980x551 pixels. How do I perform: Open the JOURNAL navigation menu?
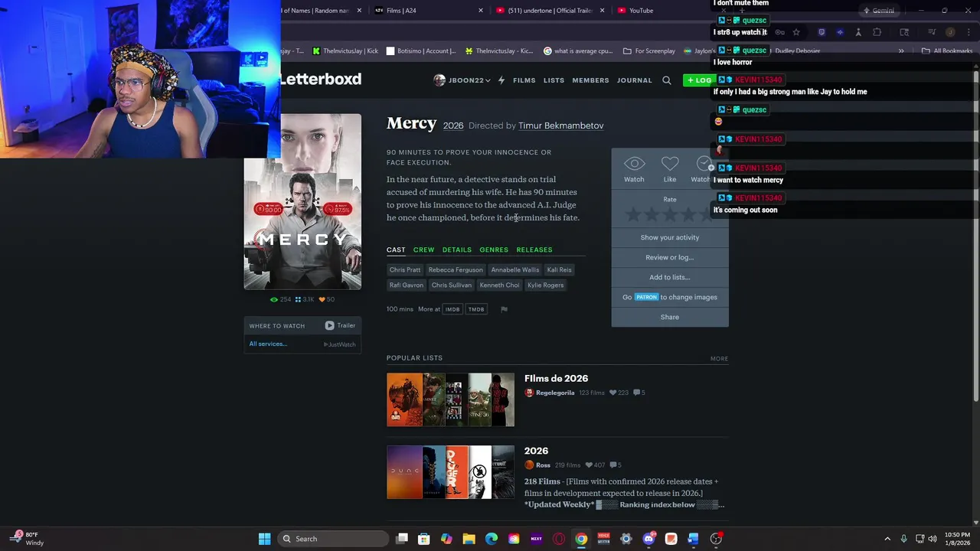(x=635, y=80)
